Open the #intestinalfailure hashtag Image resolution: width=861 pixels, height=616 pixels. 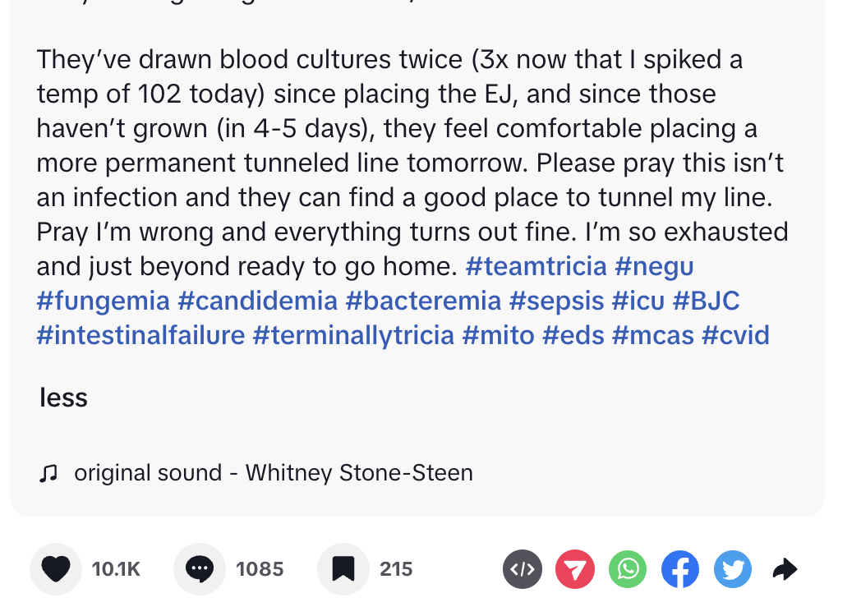[140, 335]
